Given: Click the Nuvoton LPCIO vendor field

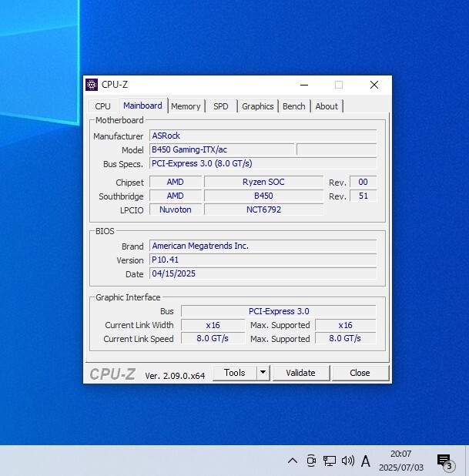Looking at the screenshot, I should (176, 210).
